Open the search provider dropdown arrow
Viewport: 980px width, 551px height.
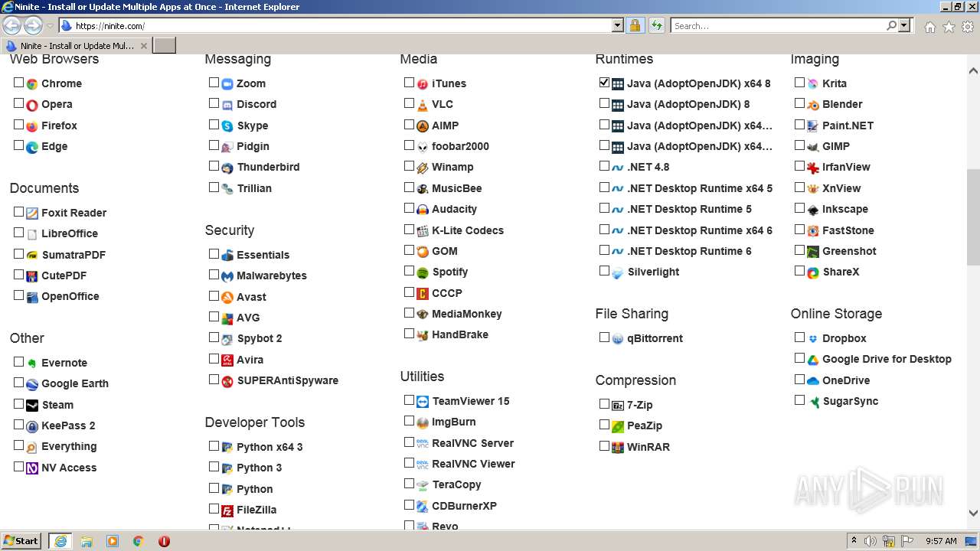(x=905, y=26)
